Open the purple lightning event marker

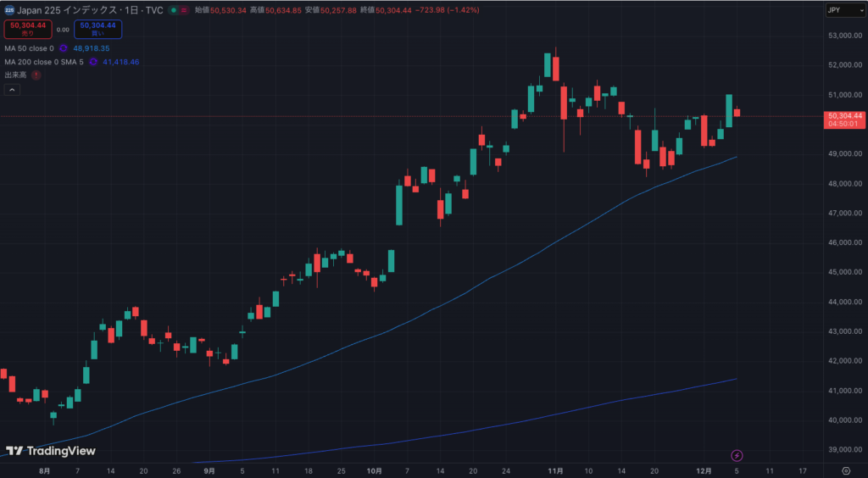pyautogui.click(x=737, y=455)
